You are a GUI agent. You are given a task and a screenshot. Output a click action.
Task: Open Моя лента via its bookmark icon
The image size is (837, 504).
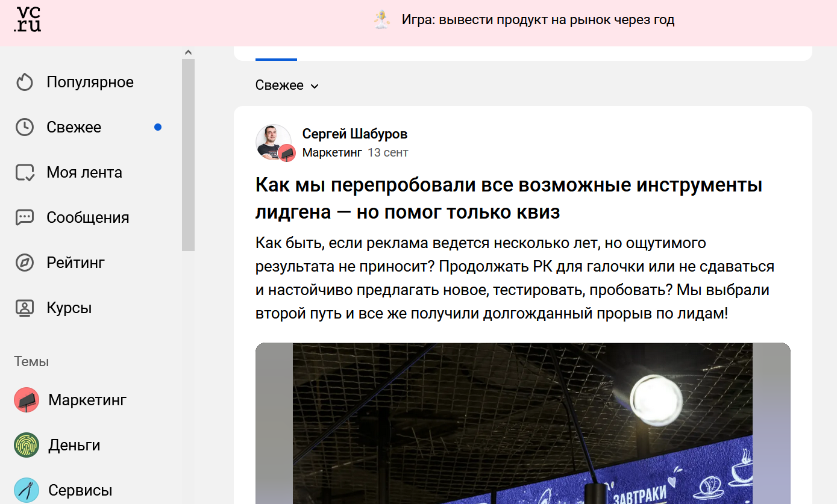coord(25,172)
